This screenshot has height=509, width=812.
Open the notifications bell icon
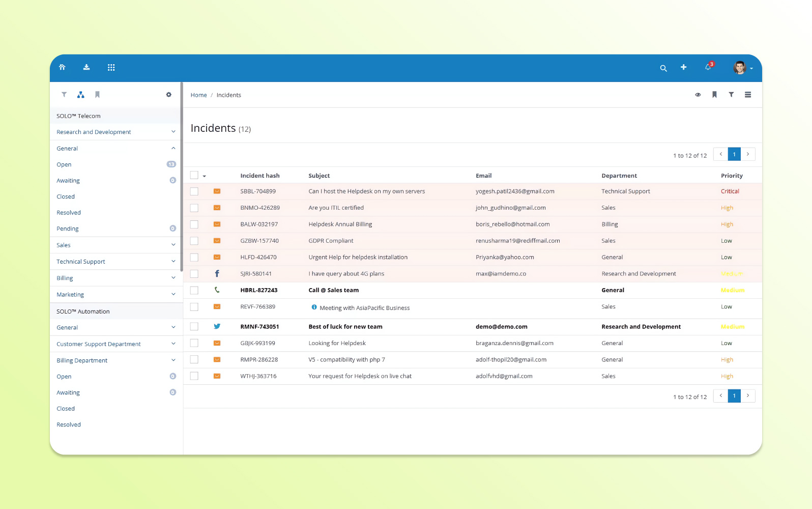click(x=708, y=67)
